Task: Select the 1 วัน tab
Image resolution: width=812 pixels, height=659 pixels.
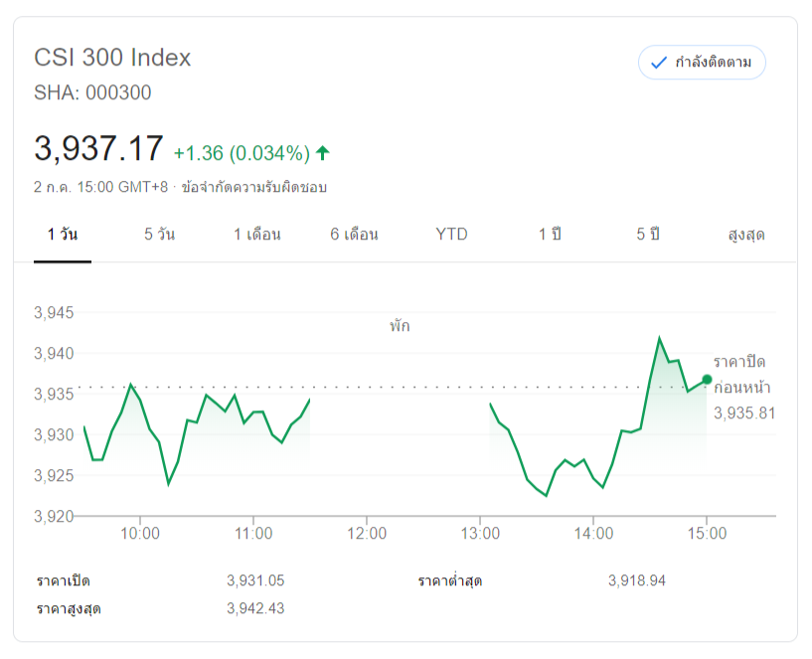Action: pos(63,235)
